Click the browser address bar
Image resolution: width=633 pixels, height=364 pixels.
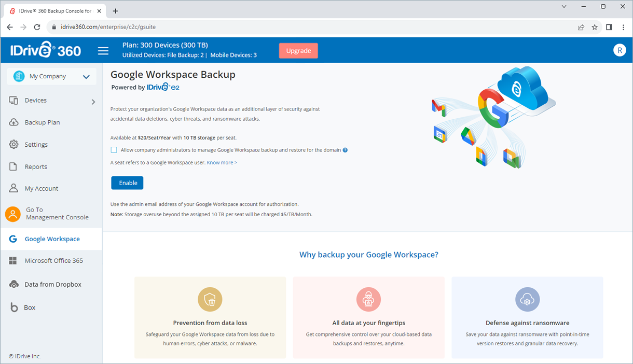tap(311, 27)
